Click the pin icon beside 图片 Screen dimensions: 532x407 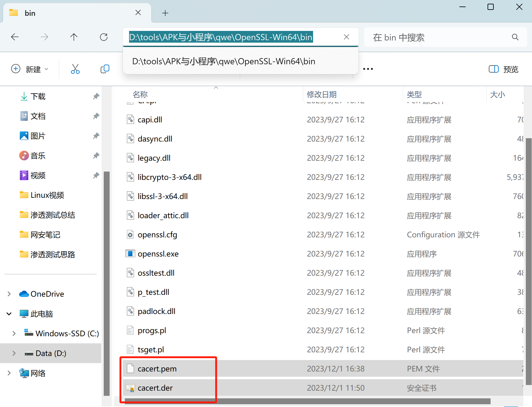pyautogui.click(x=96, y=136)
